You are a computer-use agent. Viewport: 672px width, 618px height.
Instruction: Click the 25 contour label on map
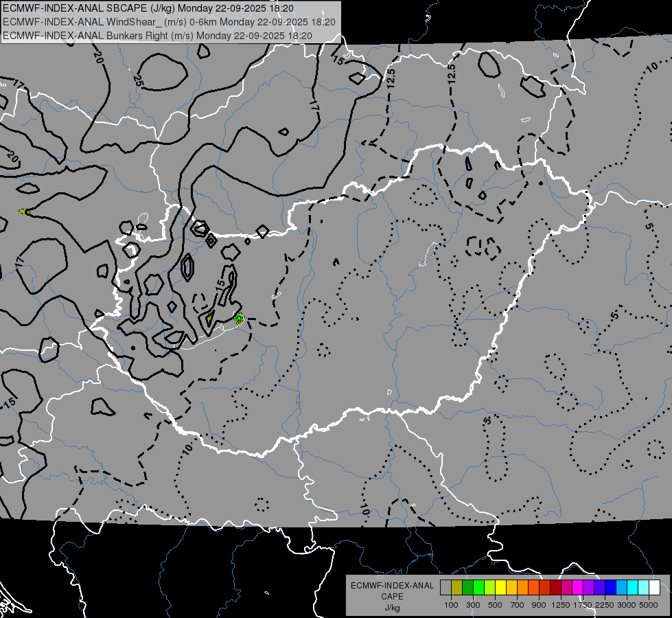[x=138, y=80]
